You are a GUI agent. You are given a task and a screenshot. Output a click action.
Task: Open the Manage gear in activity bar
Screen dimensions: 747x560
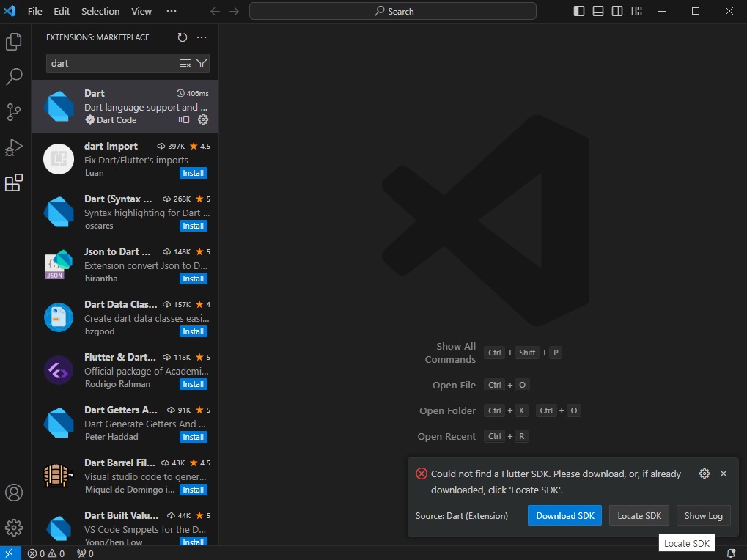click(14, 528)
